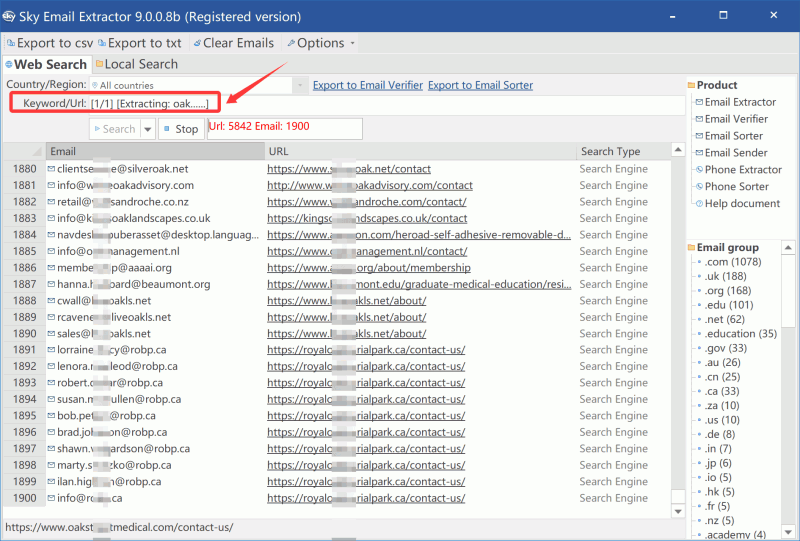Click the Sky app icon in title bar
The image size is (800, 541).
coord(9,16)
